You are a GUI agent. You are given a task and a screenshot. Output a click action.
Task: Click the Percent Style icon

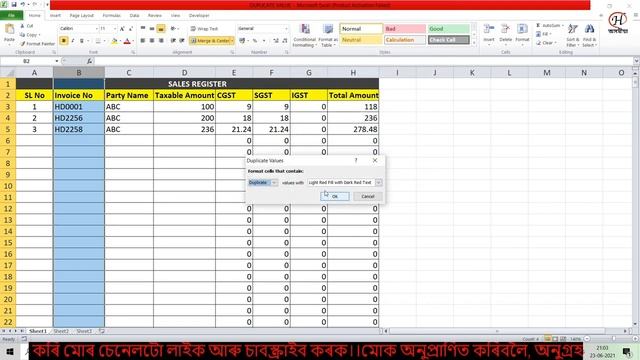255,41
